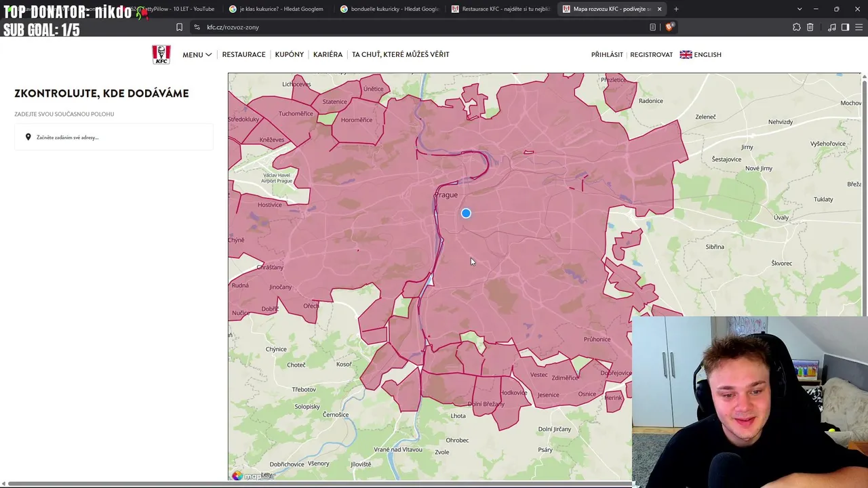Close the 'Mapa rozvozu KFC' tab
868x488 pixels.
click(659, 9)
